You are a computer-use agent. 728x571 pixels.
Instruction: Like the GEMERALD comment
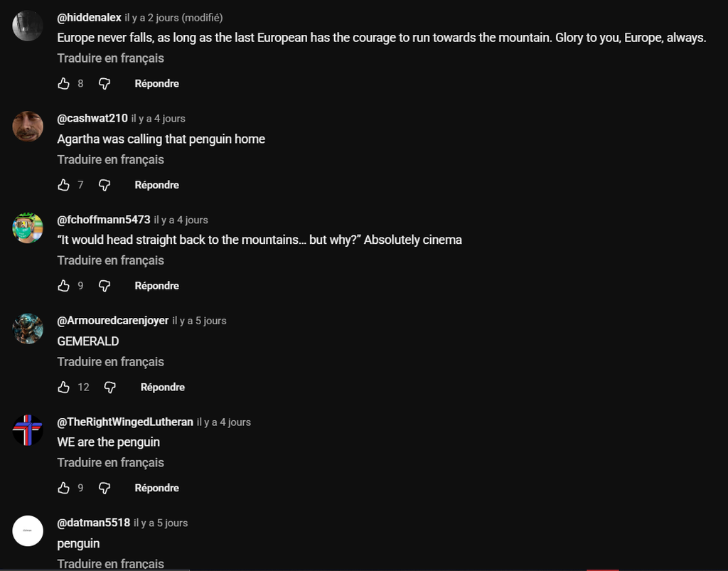coord(64,388)
